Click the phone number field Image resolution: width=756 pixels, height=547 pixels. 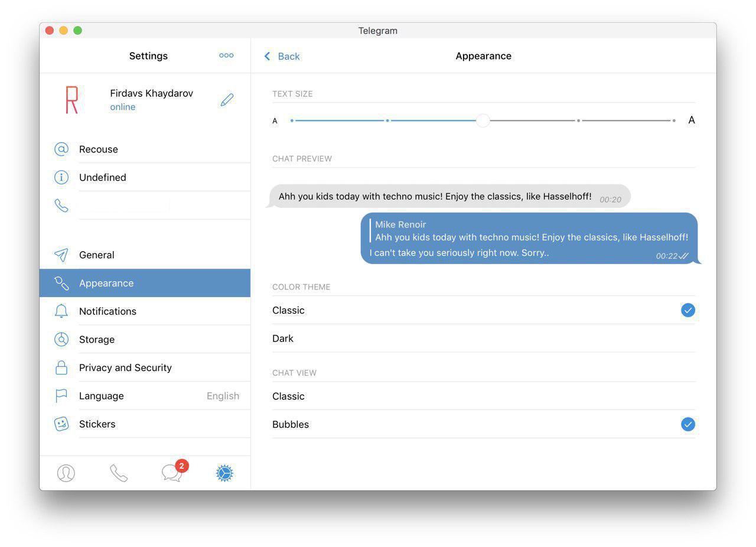145,206
